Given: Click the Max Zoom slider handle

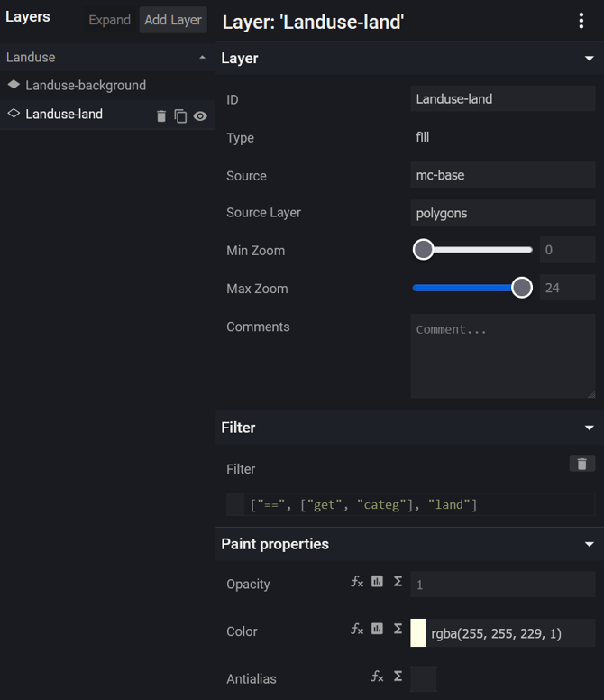Looking at the screenshot, I should (x=522, y=288).
